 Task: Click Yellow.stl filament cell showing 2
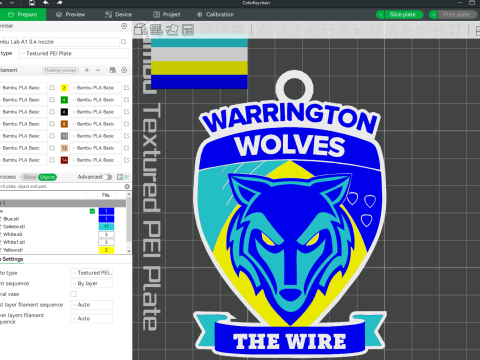tap(106, 250)
